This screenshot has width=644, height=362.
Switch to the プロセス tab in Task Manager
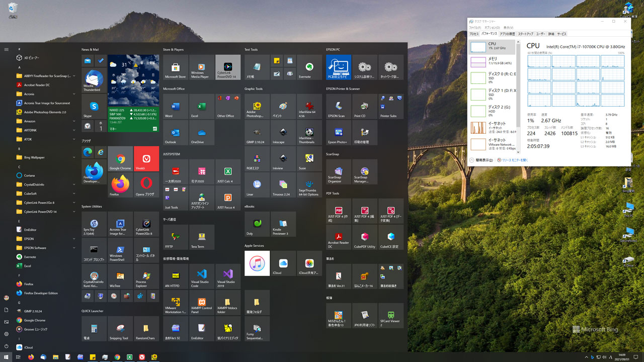(474, 34)
